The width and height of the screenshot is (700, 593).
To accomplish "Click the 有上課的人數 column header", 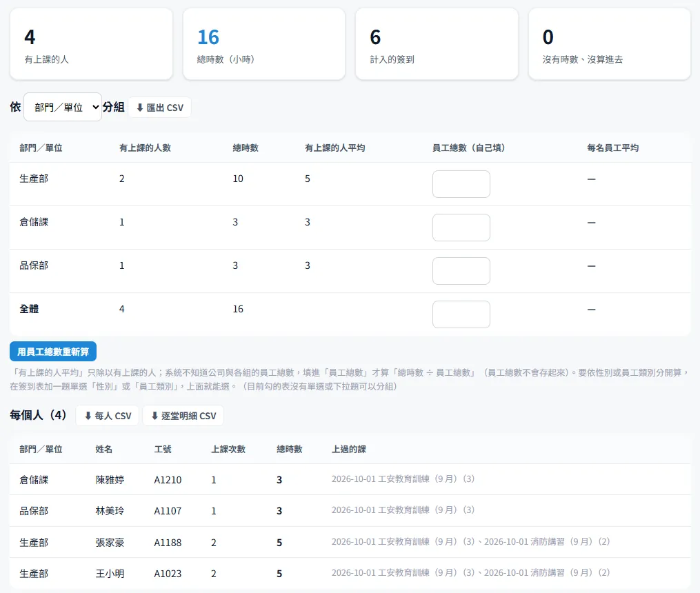I will [x=145, y=148].
